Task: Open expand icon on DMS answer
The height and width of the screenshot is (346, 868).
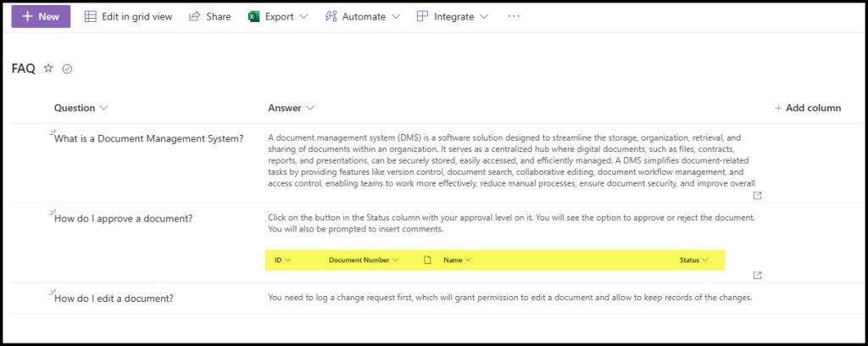Action: point(757,195)
